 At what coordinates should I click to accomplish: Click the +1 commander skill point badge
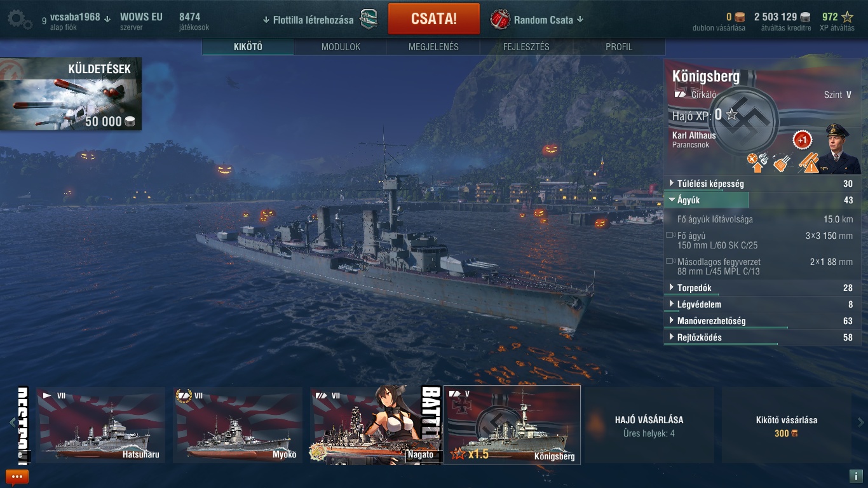click(802, 140)
